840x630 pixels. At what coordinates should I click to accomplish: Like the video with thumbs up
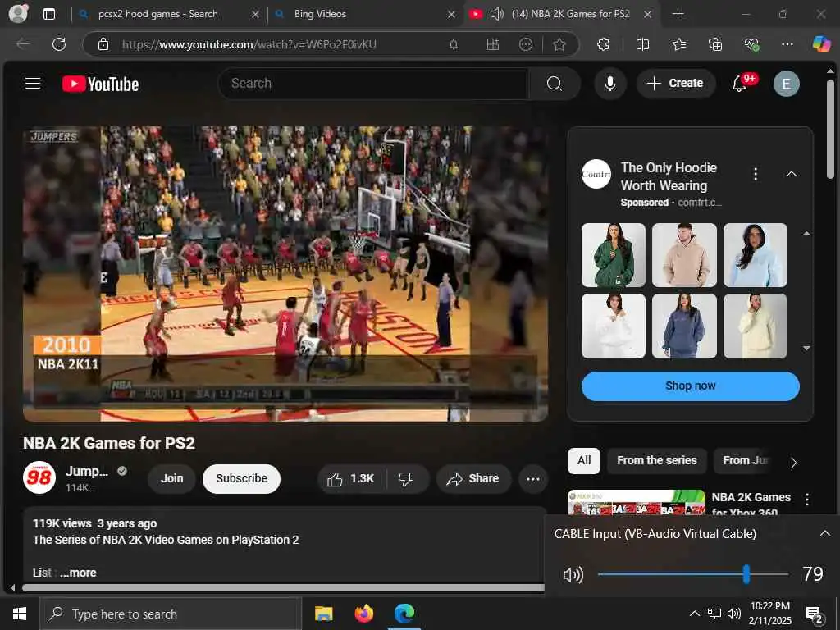[351, 478]
